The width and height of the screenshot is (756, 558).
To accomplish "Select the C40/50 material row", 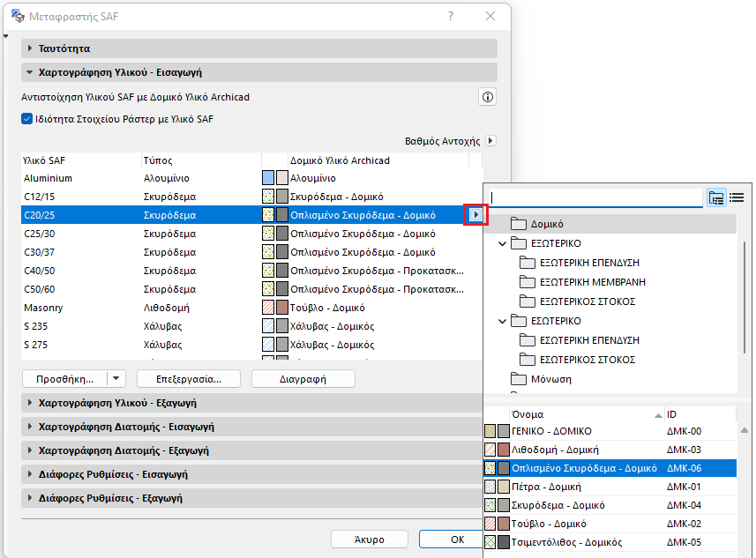I will click(x=251, y=271).
